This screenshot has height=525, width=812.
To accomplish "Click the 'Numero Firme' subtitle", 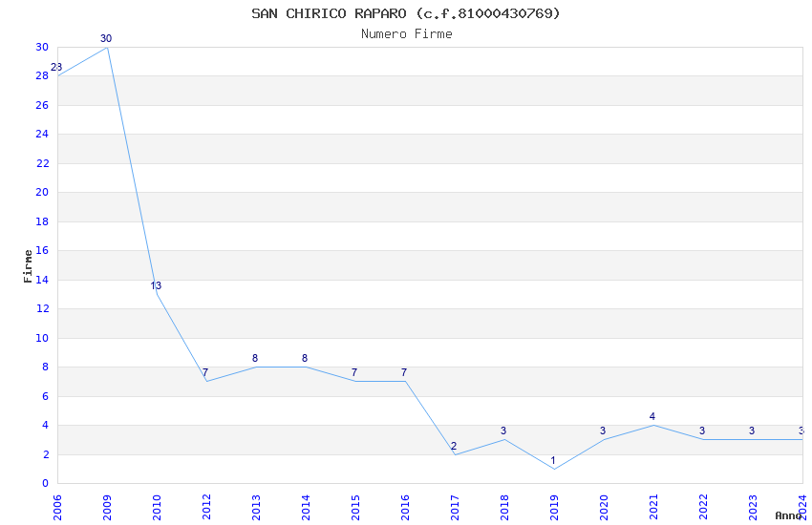I will pyautogui.click(x=407, y=34).
